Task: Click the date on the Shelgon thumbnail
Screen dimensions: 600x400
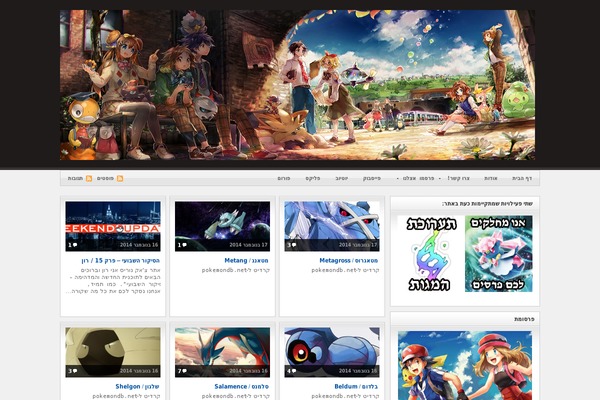Action: tap(139, 371)
